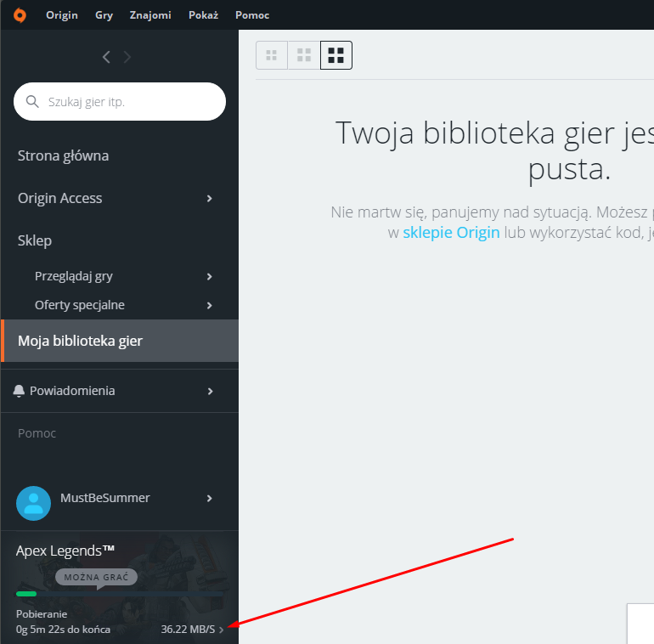
Task: Open the Origin menu
Action: click(x=62, y=15)
